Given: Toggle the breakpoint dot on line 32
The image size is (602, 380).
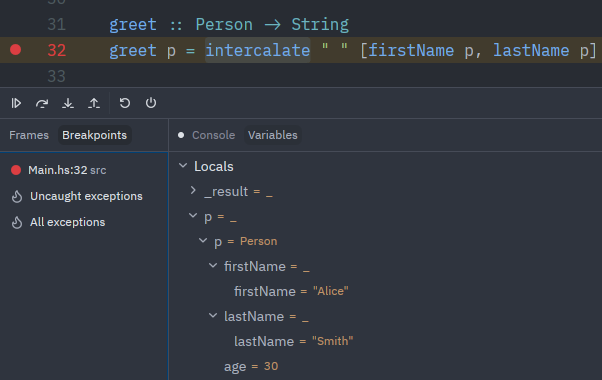Looking at the screenshot, I should (16, 50).
